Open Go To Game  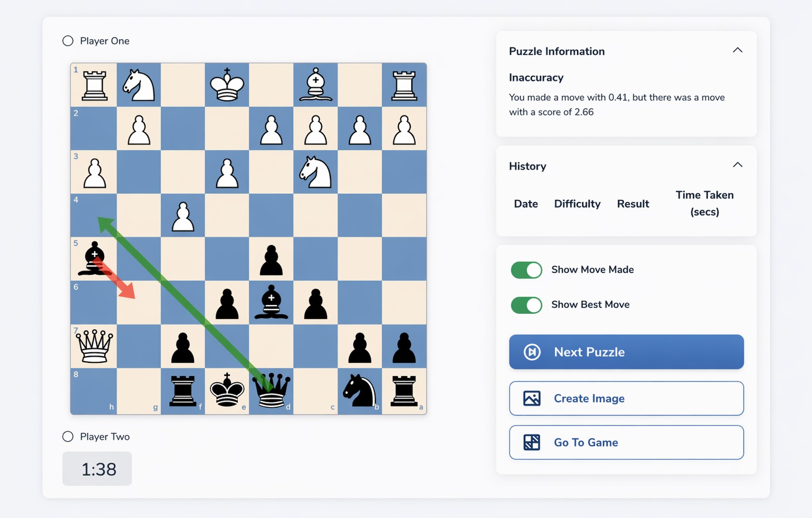click(626, 443)
